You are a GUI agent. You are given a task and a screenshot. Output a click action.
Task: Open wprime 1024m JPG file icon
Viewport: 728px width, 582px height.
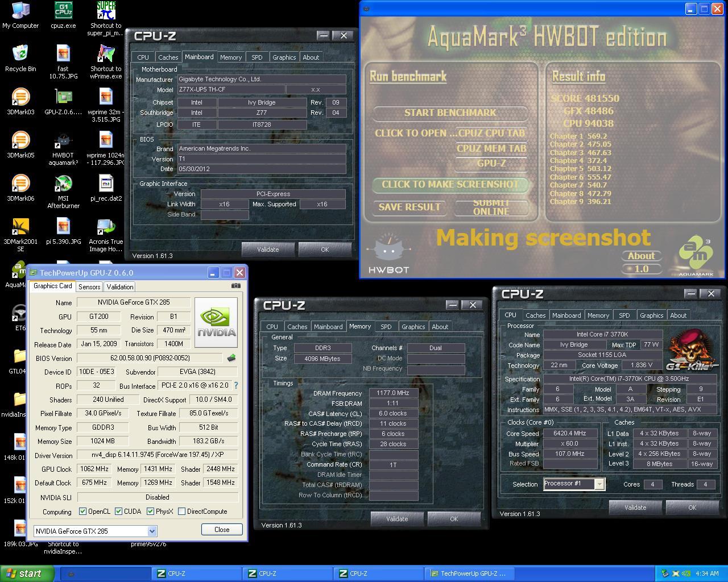point(106,148)
